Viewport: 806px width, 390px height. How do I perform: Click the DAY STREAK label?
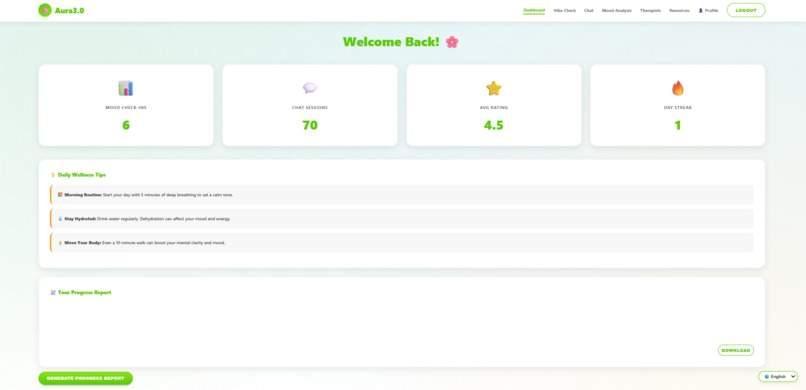677,107
